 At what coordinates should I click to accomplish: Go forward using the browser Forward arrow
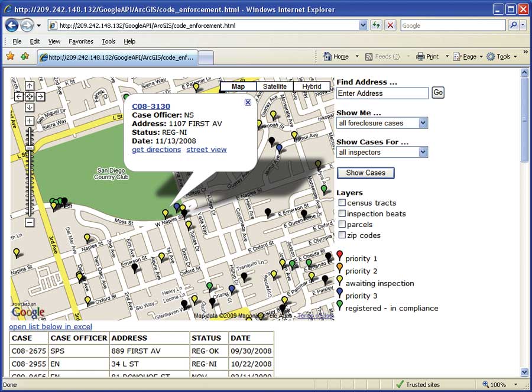coord(27,25)
